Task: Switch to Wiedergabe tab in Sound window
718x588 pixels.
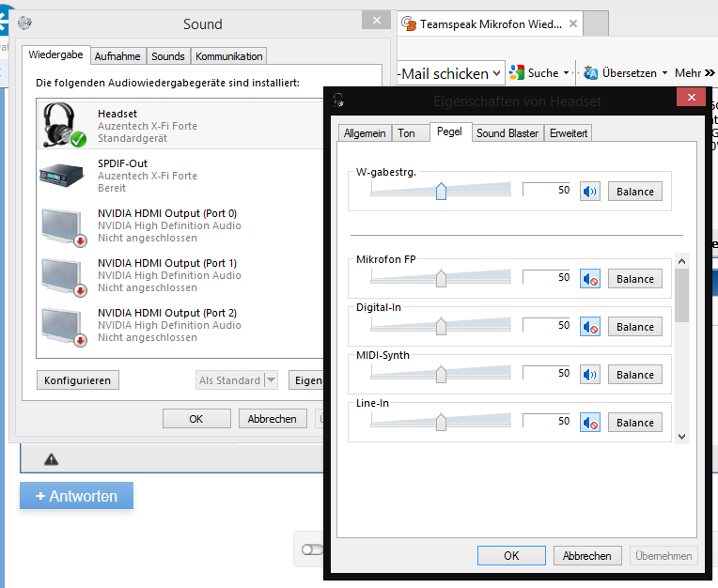Action: click(55, 54)
